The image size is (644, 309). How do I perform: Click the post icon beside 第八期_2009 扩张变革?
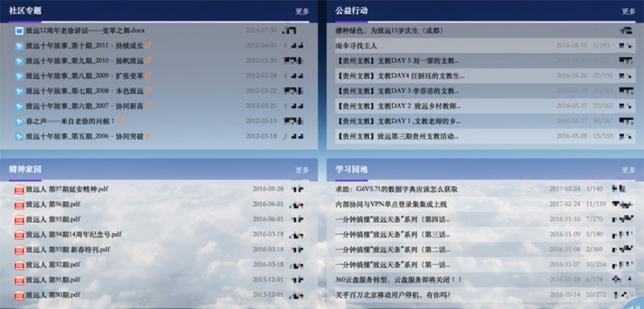click(x=19, y=76)
